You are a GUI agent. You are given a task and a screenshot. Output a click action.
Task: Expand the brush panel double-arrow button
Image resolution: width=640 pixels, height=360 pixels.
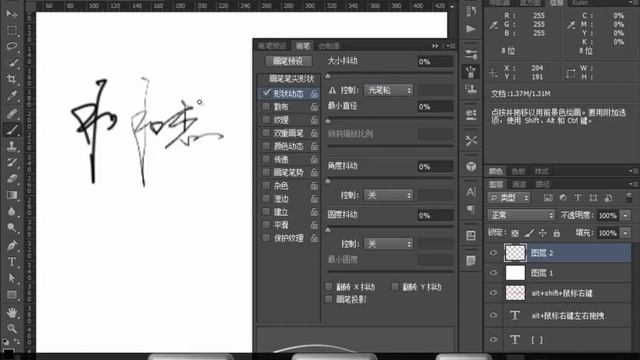click(435, 46)
